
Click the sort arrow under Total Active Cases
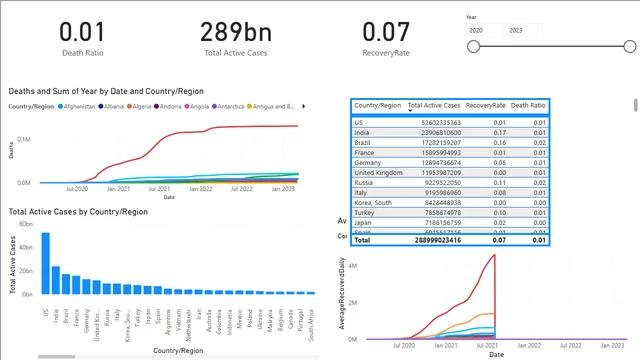click(410, 111)
